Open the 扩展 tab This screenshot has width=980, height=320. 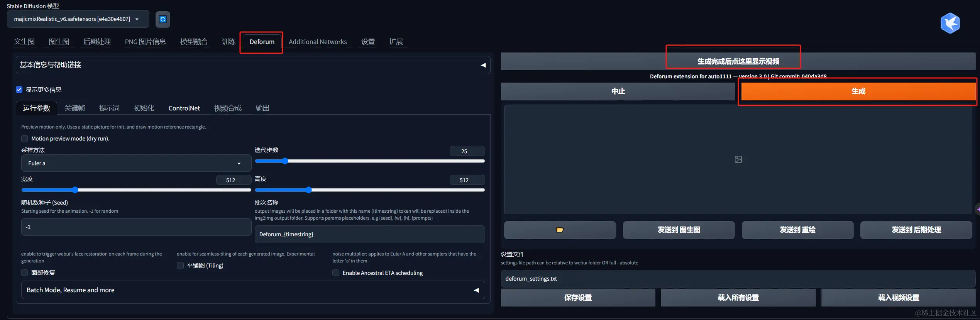pyautogui.click(x=396, y=42)
